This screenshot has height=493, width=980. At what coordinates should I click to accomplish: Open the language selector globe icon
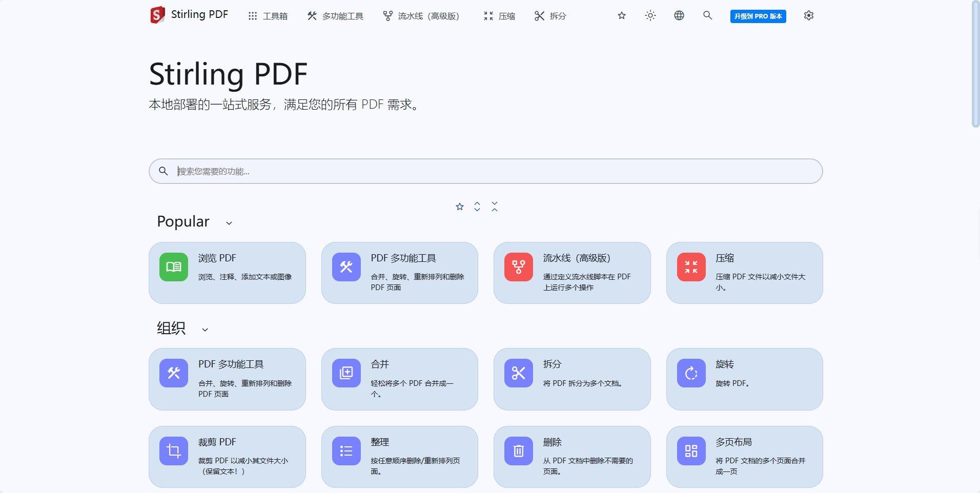click(x=678, y=15)
